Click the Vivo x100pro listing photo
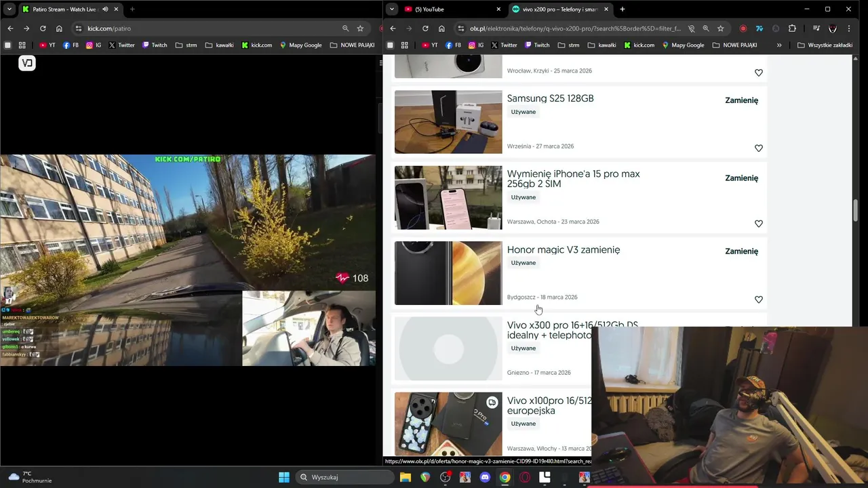Screen dimensions: 868x488 click(x=448, y=424)
